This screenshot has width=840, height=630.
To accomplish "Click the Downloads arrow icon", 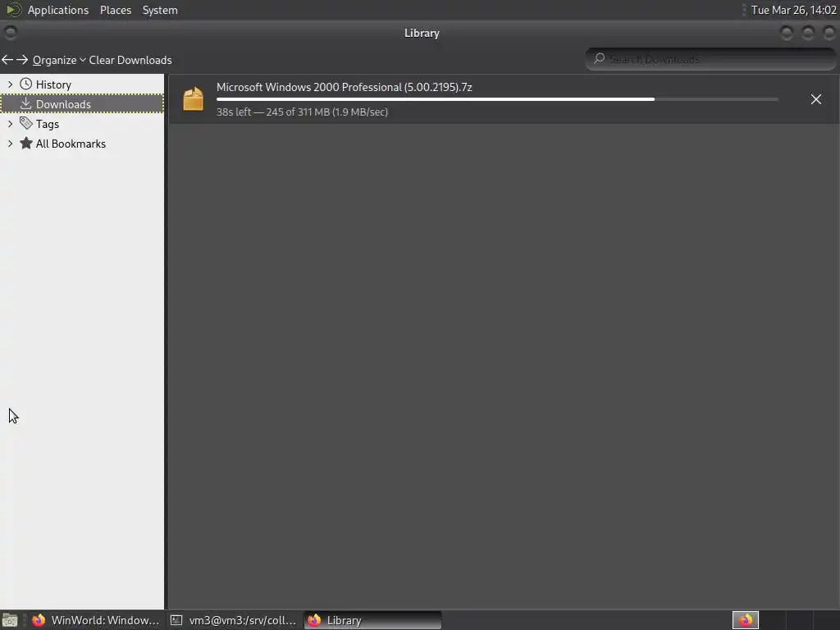I will pos(25,103).
